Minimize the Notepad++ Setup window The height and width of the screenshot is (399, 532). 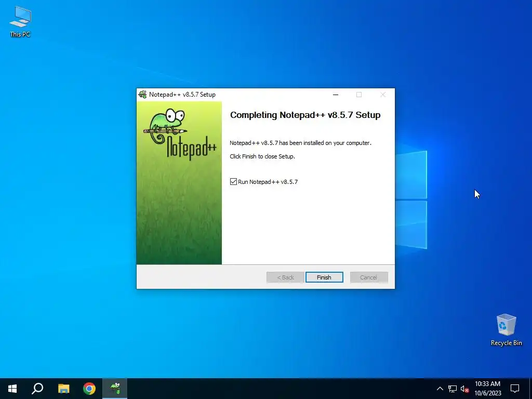(x=336, y=95)
